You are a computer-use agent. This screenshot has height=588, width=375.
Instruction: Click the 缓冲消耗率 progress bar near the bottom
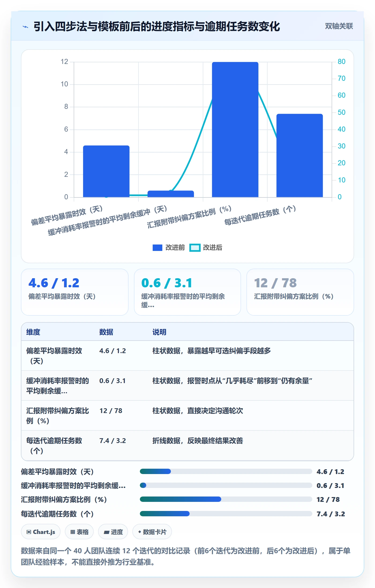pyautogui.click(x=226, y=485)
